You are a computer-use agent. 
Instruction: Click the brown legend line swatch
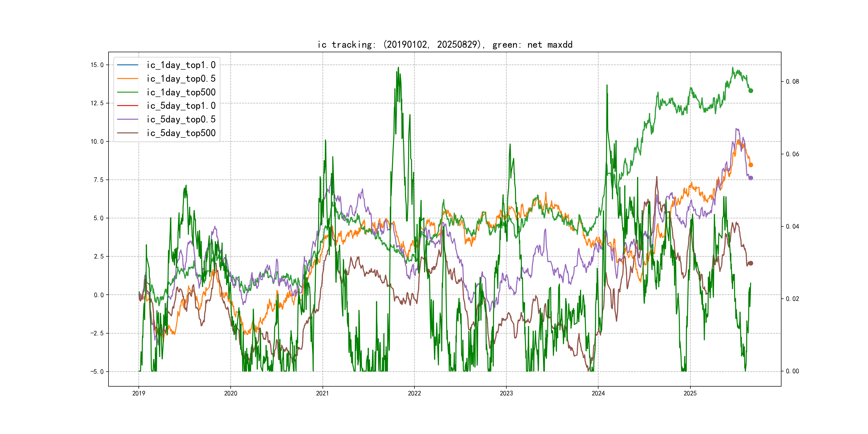click(x=128, y=133)
